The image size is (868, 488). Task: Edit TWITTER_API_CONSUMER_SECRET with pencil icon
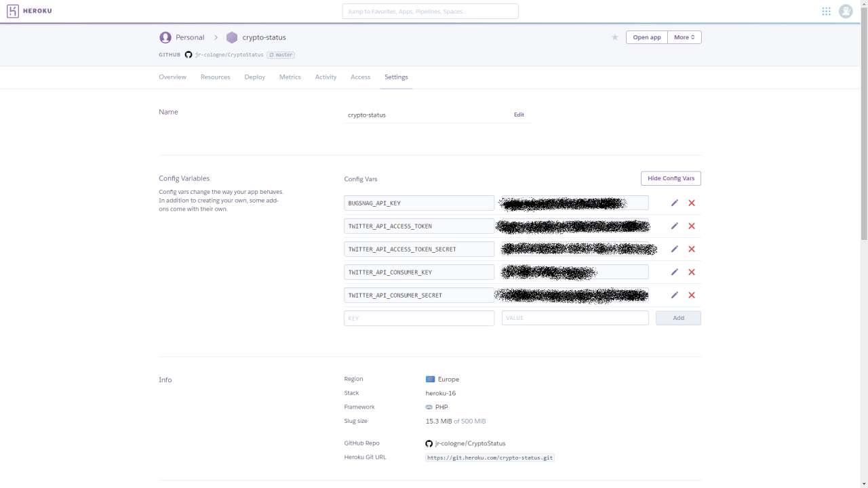(x=674, y=295)
